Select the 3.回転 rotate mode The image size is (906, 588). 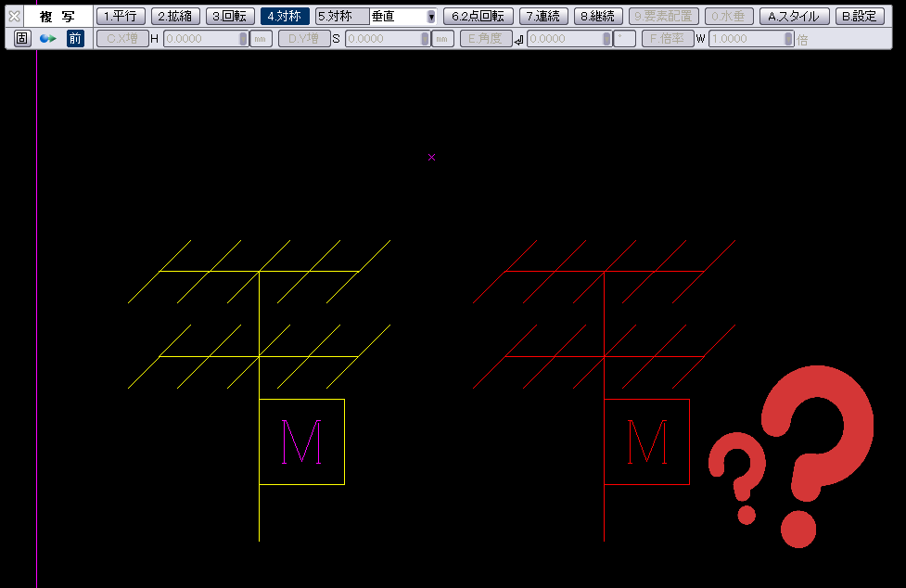(230, 16)
